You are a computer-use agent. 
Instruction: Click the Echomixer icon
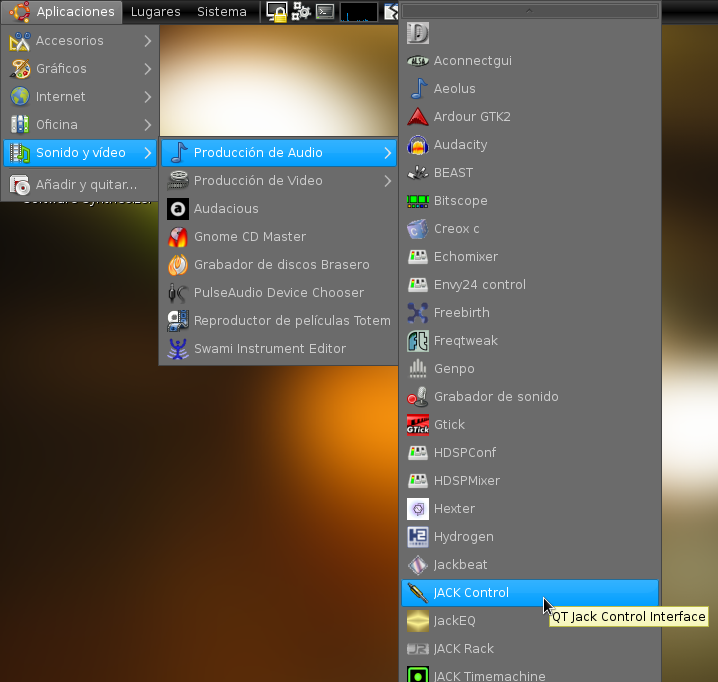tap(418, 257)
